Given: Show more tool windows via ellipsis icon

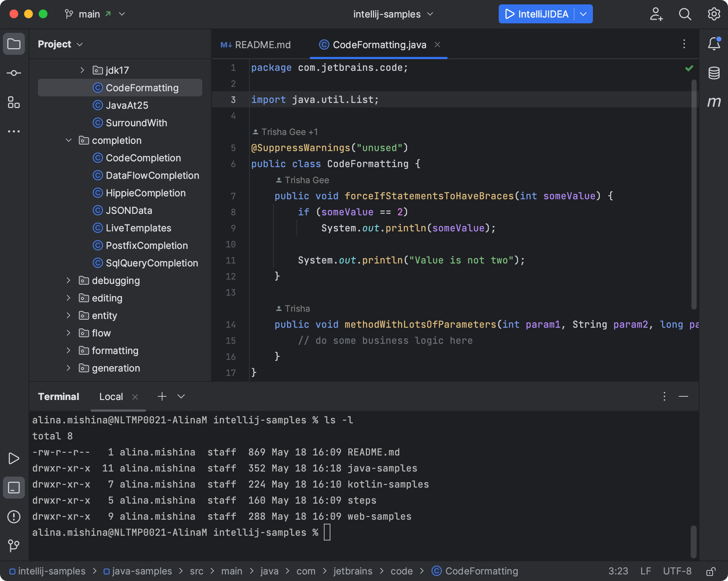Looking at the screenshot, I should (14, 131).
